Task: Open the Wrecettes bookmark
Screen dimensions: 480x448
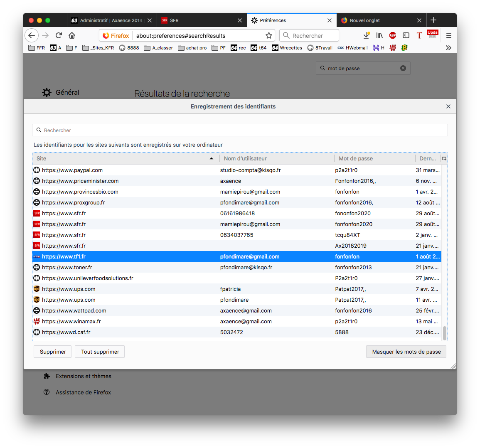Action: pos(287,48)
